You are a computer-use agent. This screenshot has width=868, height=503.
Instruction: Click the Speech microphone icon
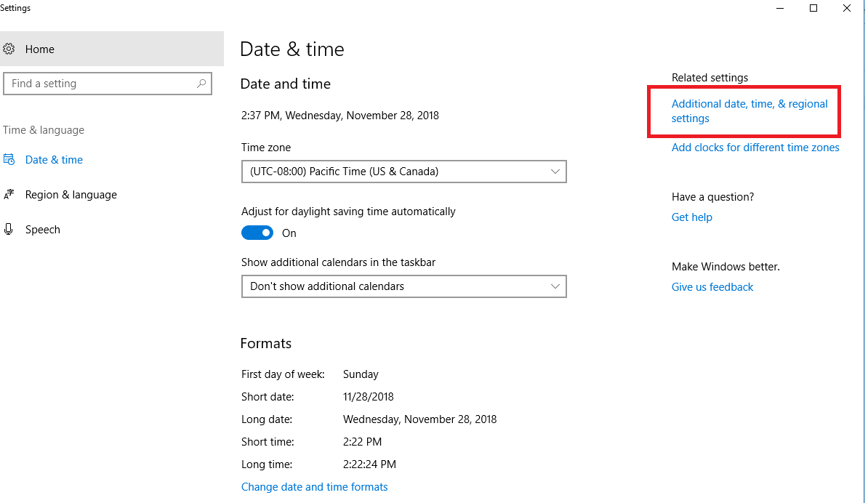click(9, 230)
